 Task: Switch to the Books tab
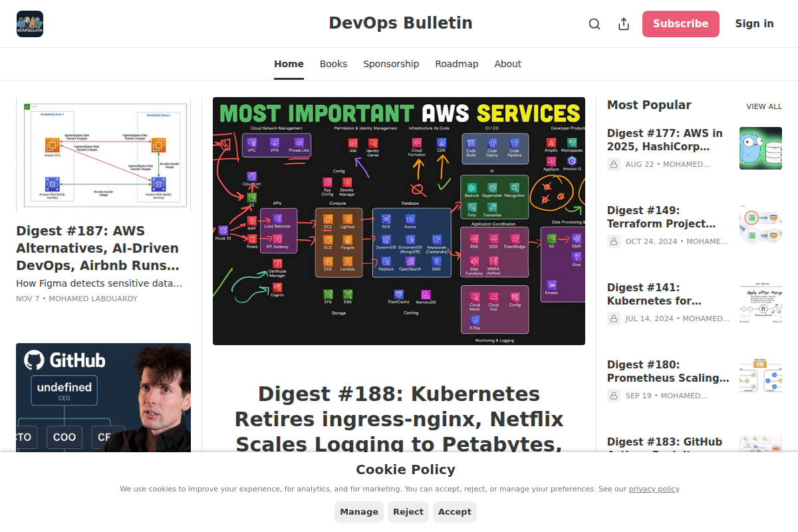click(x=333, y=63)
